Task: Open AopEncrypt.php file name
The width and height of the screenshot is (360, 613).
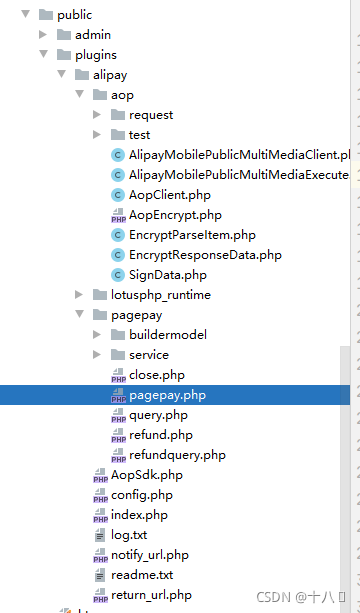Action: coord(175,215)
